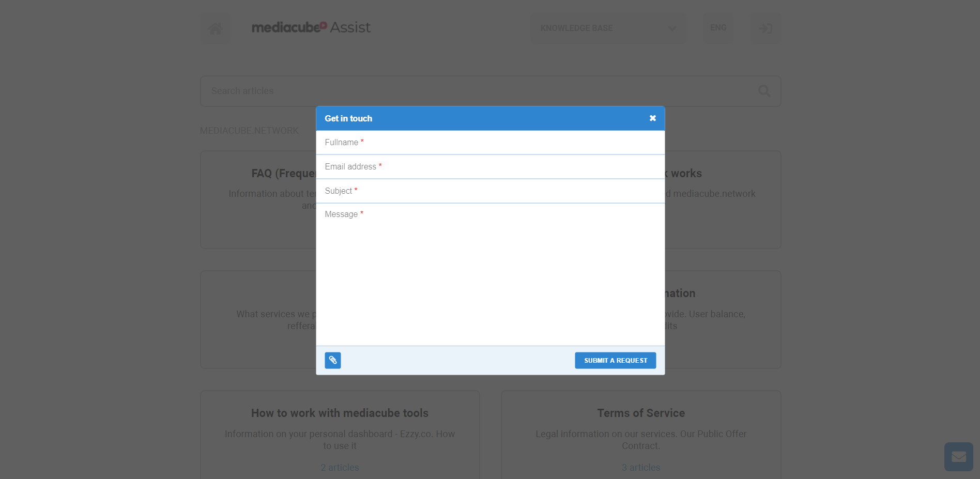This screenshot has height=479, width=980.
Task: Click the MEDIACUBE.NETWORK section heading
Action: pyautogui.click(x=249, y=131)
